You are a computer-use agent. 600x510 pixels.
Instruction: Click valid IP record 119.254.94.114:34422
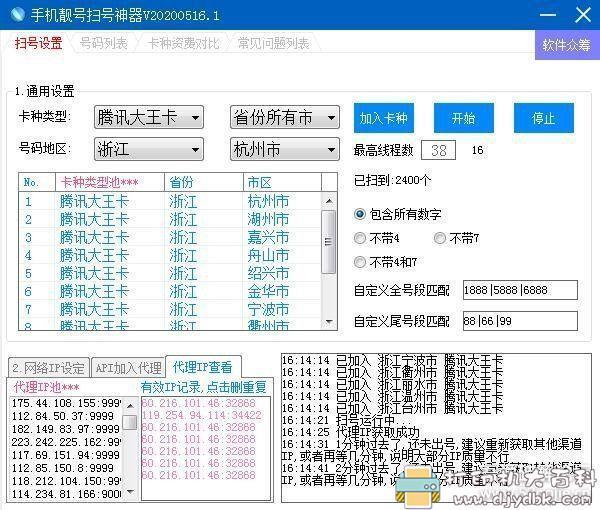coord(202,415)
